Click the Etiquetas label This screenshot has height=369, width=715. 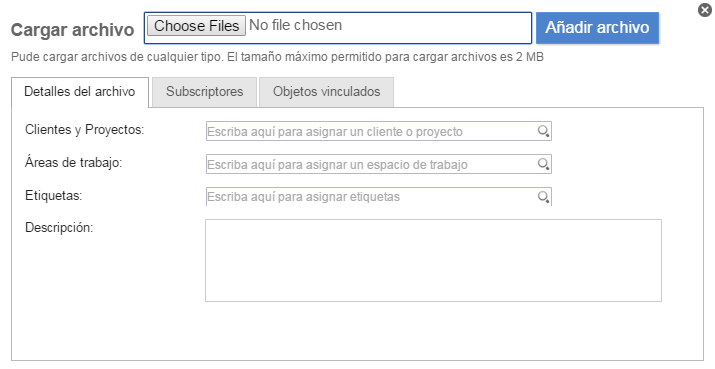click(x=53, y=196)
